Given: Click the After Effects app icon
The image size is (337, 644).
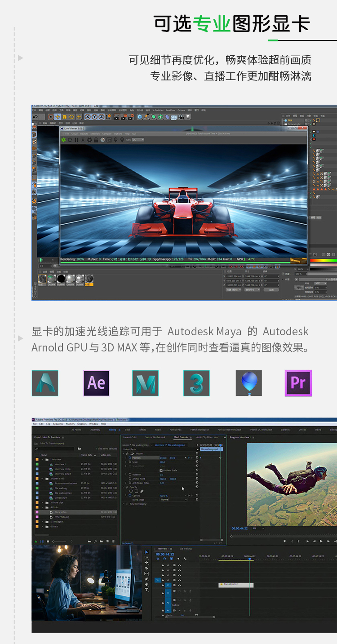Looking at the screenshot, I should (x=96, y=383).
